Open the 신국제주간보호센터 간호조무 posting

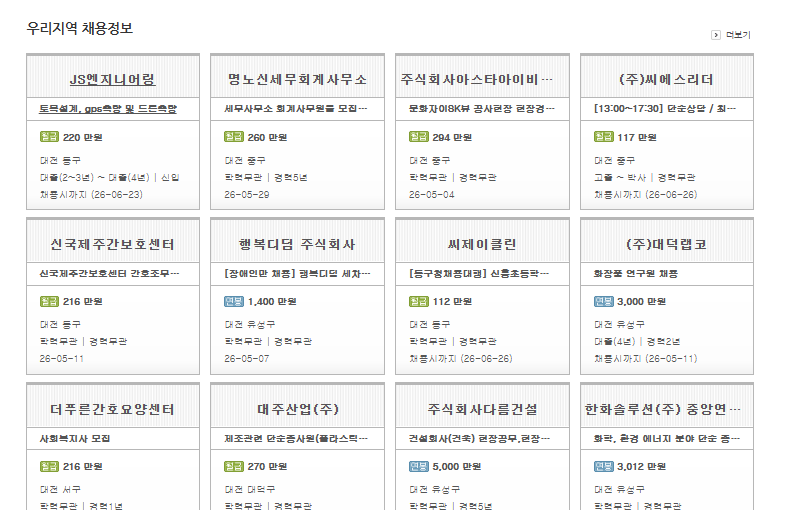coord(109,273)
